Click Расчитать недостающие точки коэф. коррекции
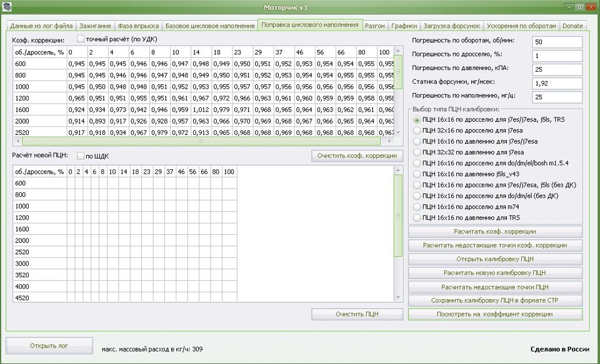Screen dimensions: 600x364 pos(495,245)
